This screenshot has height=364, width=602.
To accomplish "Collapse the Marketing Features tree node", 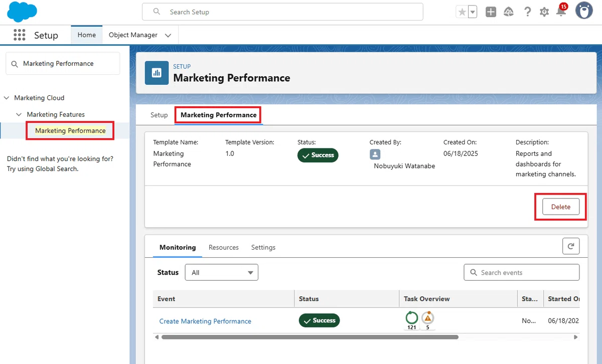I will [19, 114].
